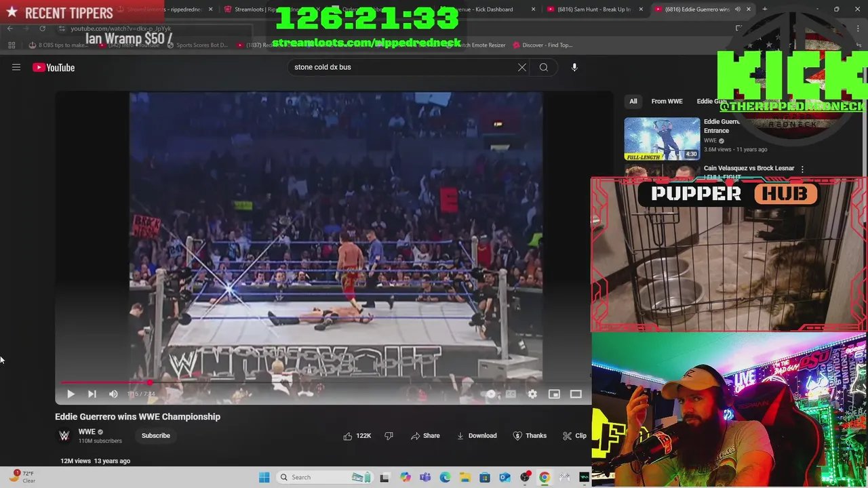Click the video frame to resume playback

(x=336, y=237)
